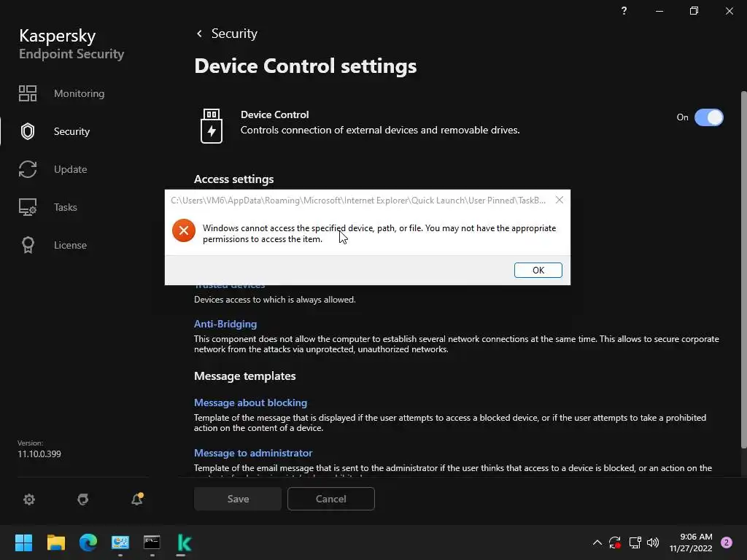Launch Microsoft Edge from taskbar
This screenshot has height=560, width=747.
tap(88, 542)
